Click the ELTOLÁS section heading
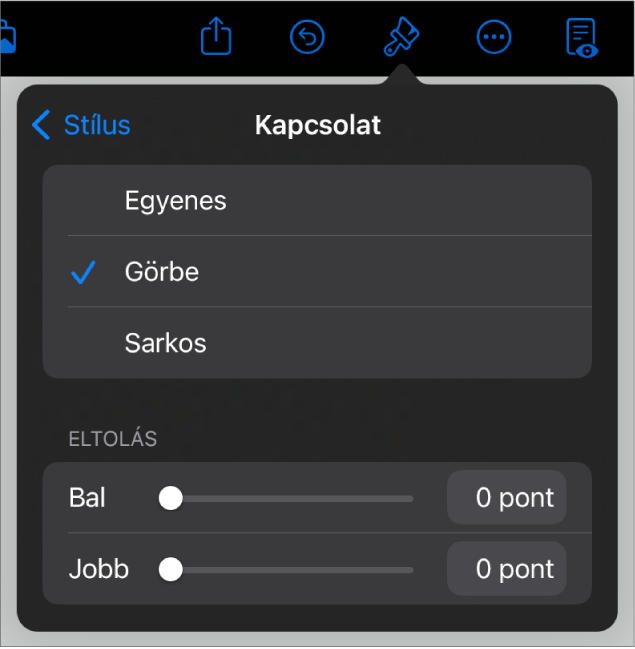This screenshot has height=649, width=635. pyautogui.click(x=112, y=439)
